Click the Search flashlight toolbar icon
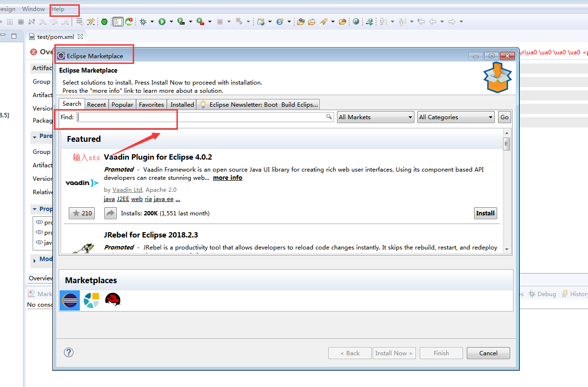 pyautogui.click(x=323, y=22)
